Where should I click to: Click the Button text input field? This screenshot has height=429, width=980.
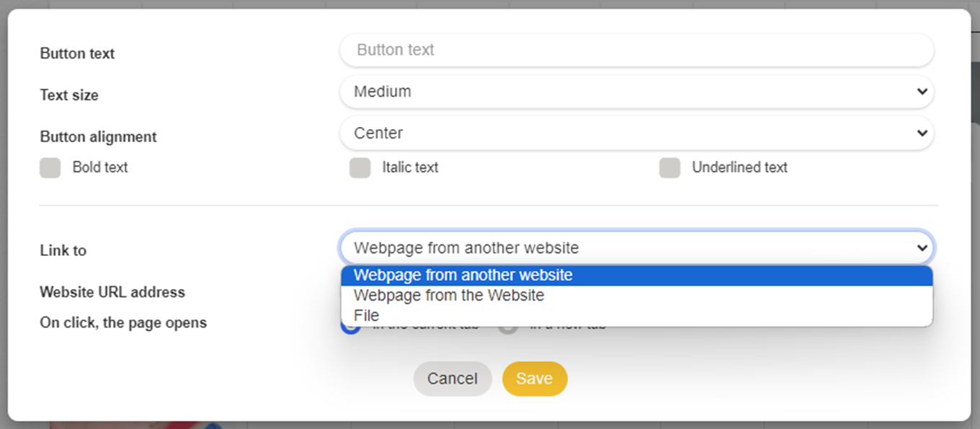point(636,50)
